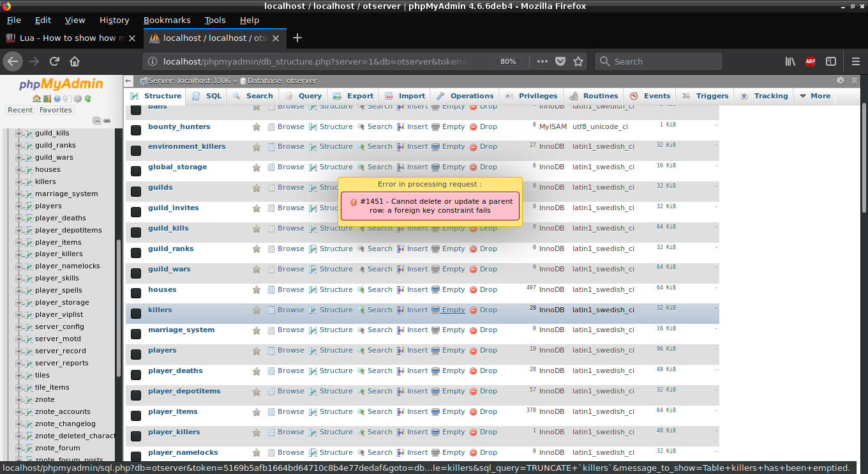Expand the guild_ranks tree node
Viewport: 868px width, 474px height.
click(19, 145)
